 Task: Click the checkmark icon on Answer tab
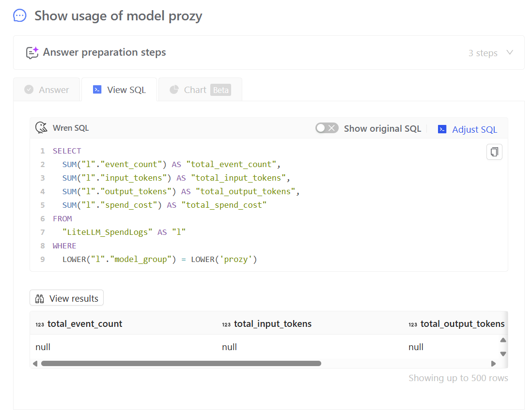[x=29, y=90]
